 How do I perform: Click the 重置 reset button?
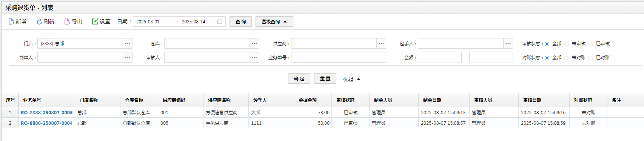325,78
